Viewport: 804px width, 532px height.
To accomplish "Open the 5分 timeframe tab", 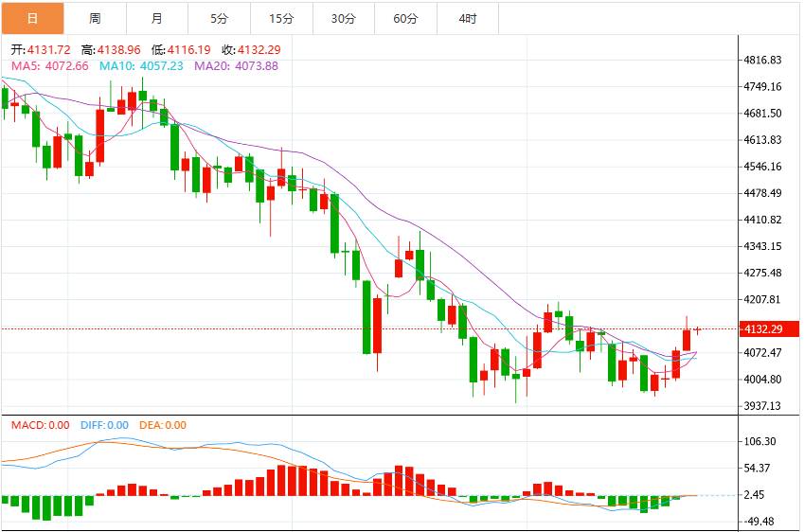I will pyautogui.click(x=220, y=18).
